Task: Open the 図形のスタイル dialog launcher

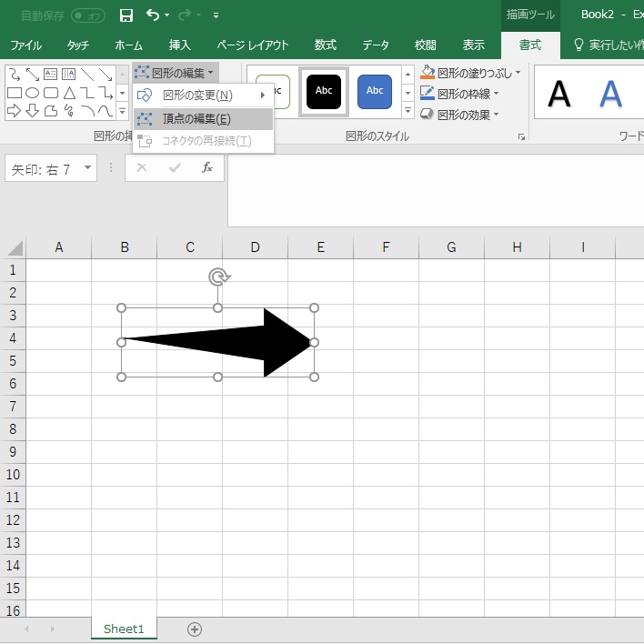Action: tap(521, 136)
